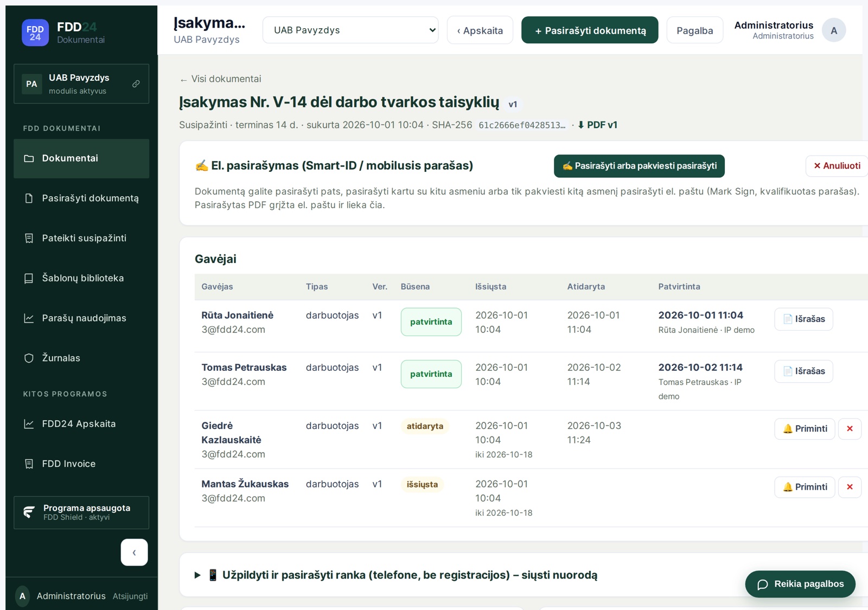Viewport: 868px width, 610px height.
Task: Click the Atsijungti logout link
Action: click(130, 596)
